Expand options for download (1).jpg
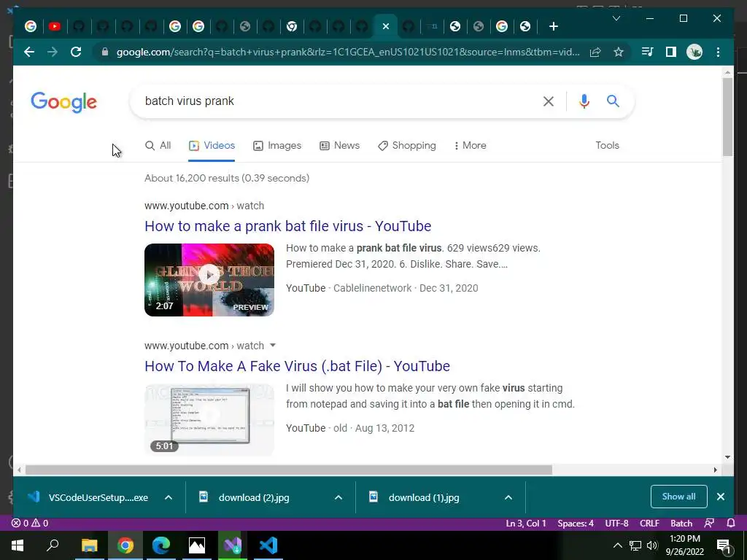This screenshot has width=747, height=560. 508,497
